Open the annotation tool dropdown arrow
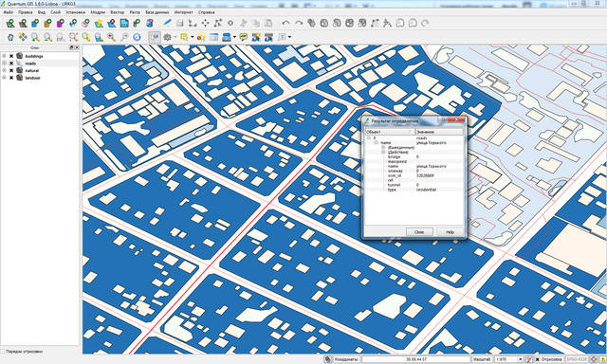 tap(289, 37)
